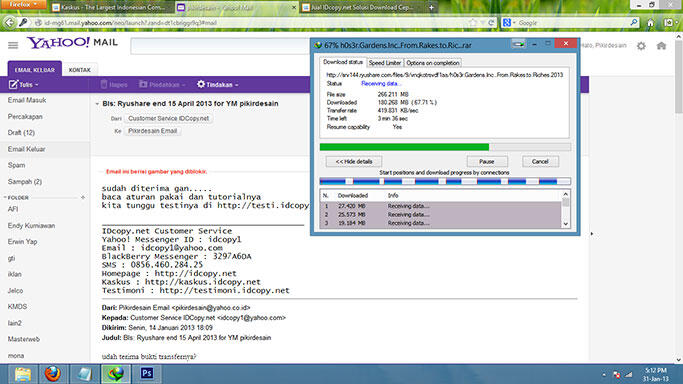Close the active Yahoo Mail tab

pyautogui.click(x=293, y=7)
